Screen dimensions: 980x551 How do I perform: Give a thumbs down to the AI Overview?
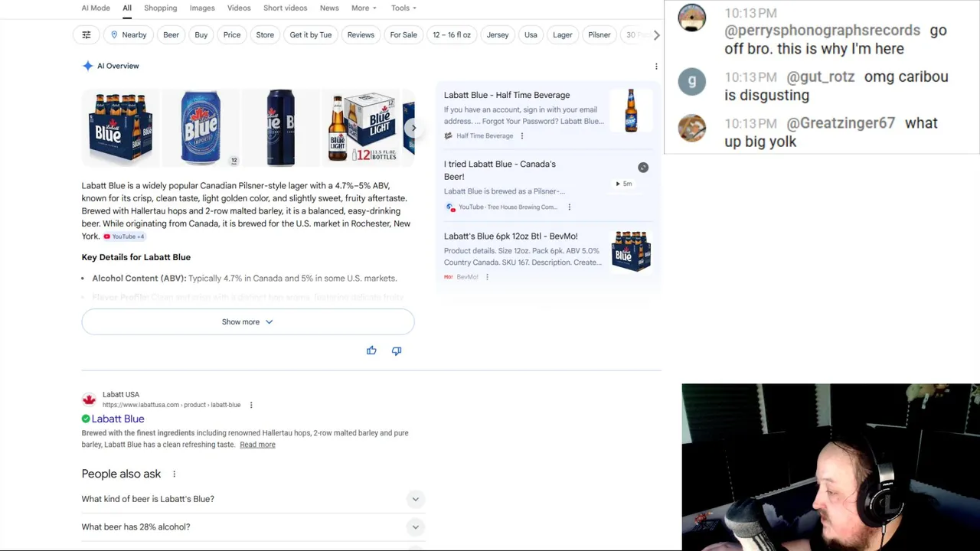[x=397, y=350]
